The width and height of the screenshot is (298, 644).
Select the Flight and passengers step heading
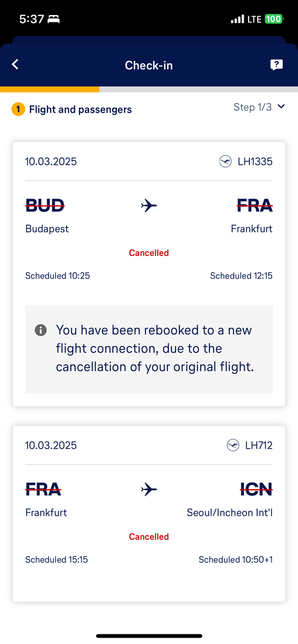tap(81, 109)
